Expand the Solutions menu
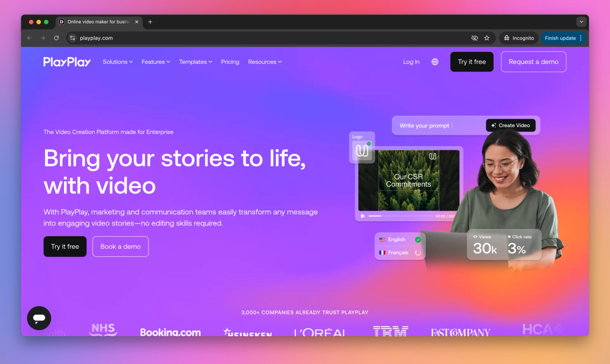Image resolution: width=610 pixels, height=364 pixels. (117, 62)
